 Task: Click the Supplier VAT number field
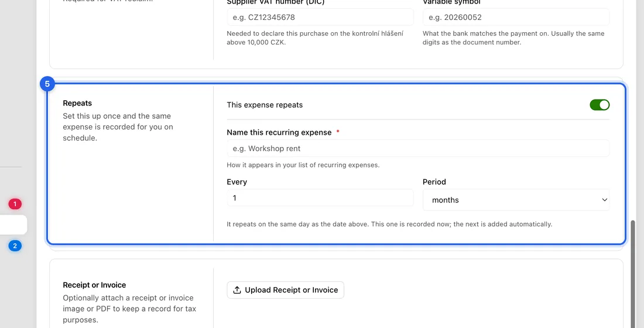(320, 17)
